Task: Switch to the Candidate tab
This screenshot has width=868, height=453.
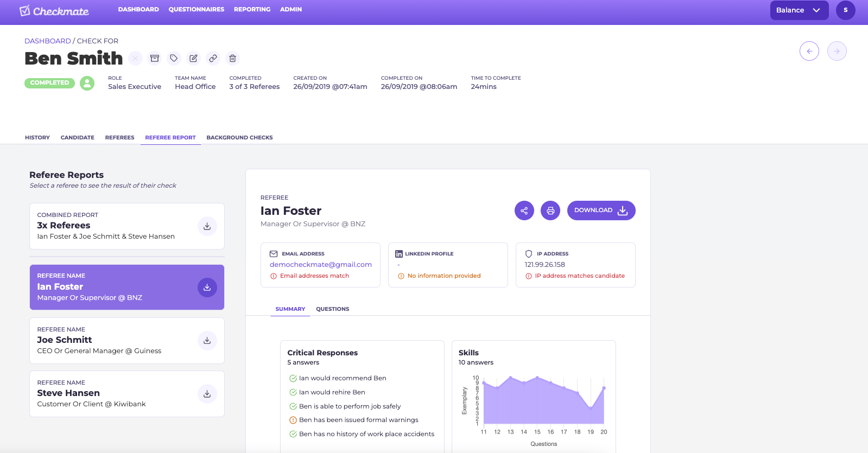Action: [x=78, y=138]
